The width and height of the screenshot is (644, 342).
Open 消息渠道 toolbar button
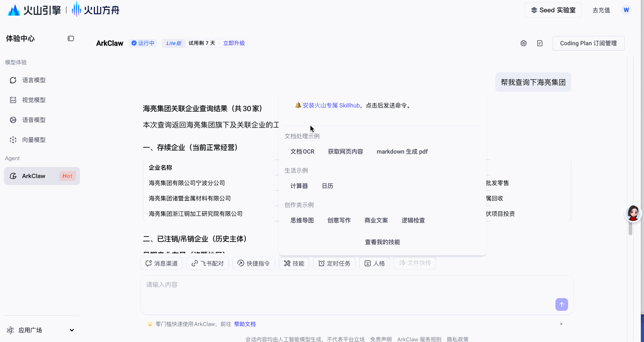(161, 263)
